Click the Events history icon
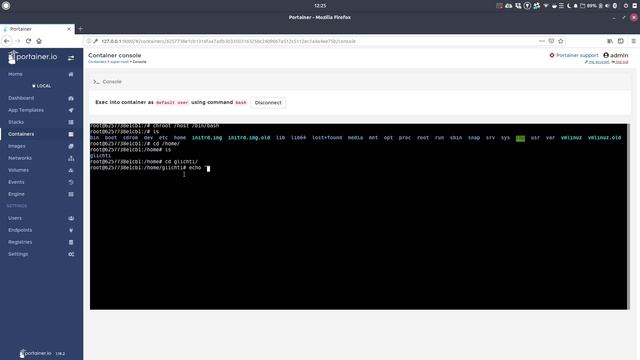The width and height of the screenshot is (640, 360). tap(71, 182)
